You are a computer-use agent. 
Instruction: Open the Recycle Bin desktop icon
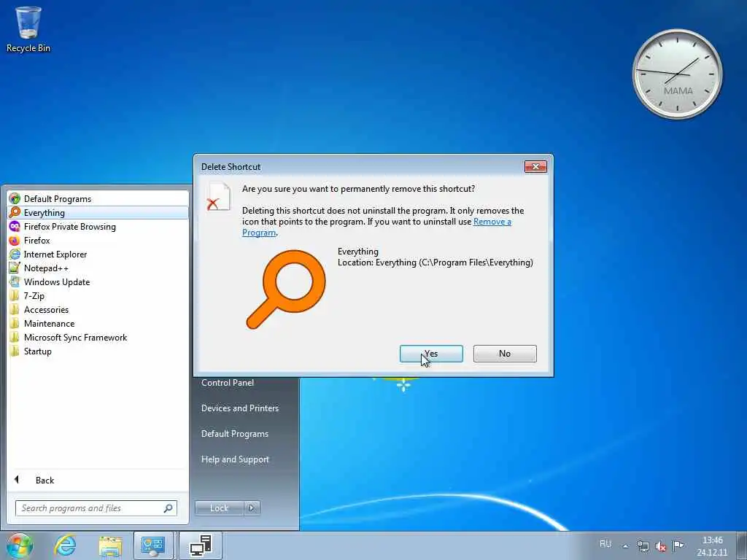[x=28, y=28]
